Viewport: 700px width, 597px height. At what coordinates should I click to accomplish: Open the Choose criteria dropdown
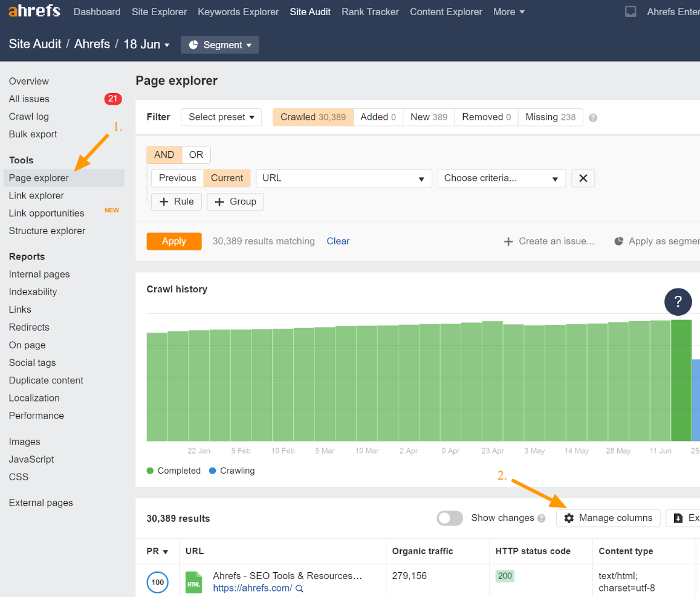coord(501,178)
